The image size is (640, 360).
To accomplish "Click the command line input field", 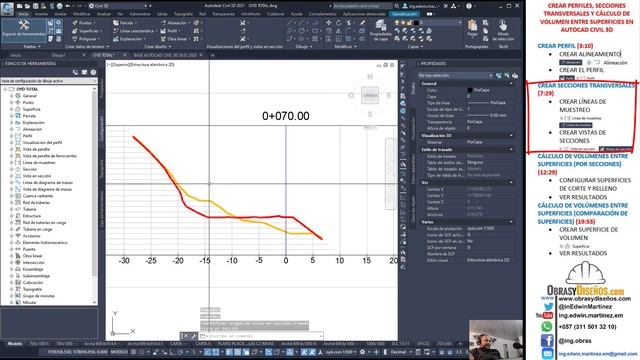I will pos(261,336).
